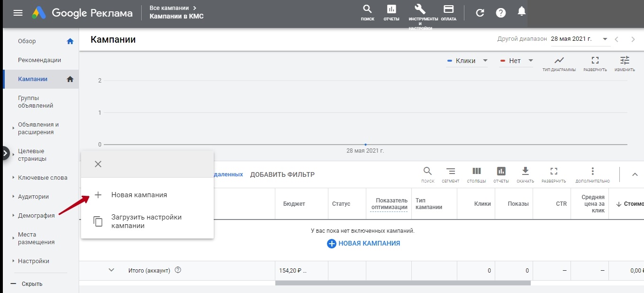
Task: Hide the sidebar with Скрыть
Action: [x=32, y=284]
